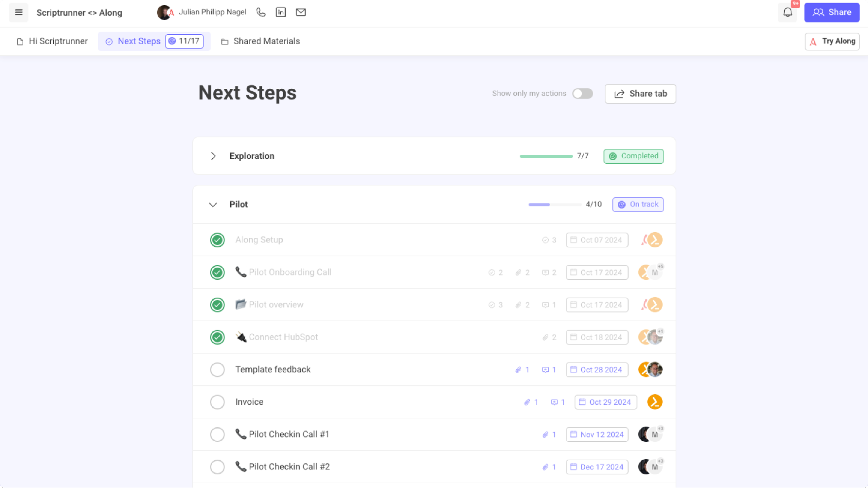This screenshot has width=868, height=488.
Task: Click the completed checkmark on Along Setup
Action: click(x=217, y=239)
